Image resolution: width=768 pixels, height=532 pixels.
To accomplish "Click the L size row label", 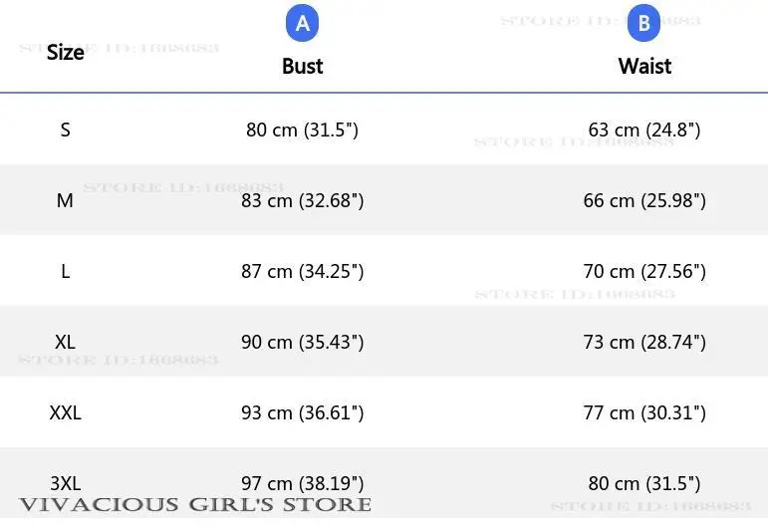I will 66,271.
